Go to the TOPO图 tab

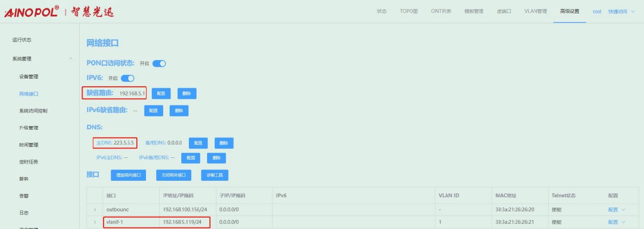tap(409, 11)
